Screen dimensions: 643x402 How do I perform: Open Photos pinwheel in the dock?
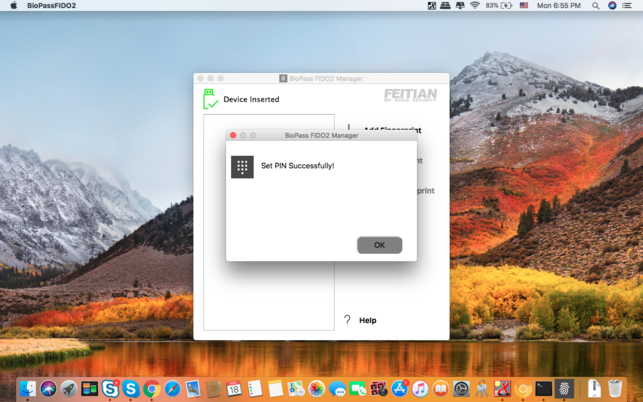click(317, 388)
